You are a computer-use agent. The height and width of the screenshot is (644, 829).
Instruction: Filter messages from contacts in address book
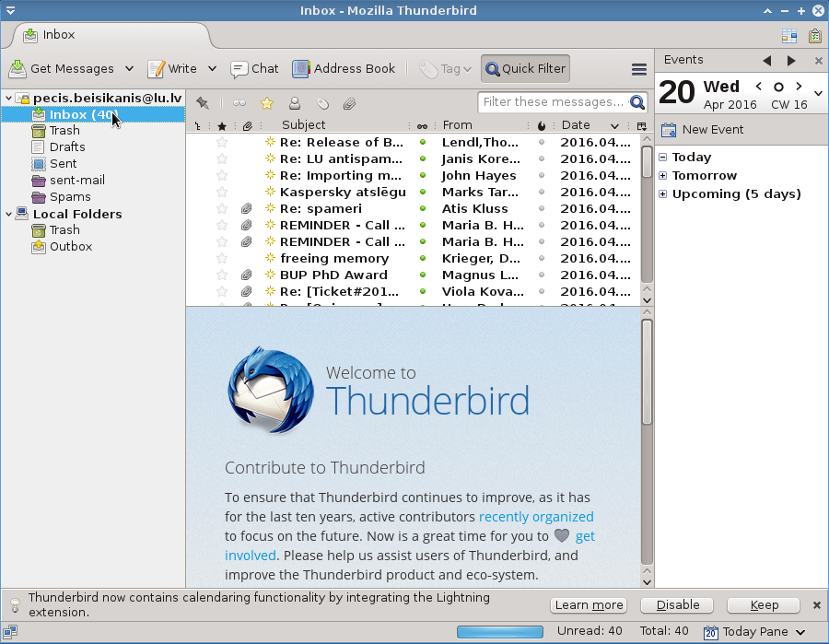click(x=295, y=103)
